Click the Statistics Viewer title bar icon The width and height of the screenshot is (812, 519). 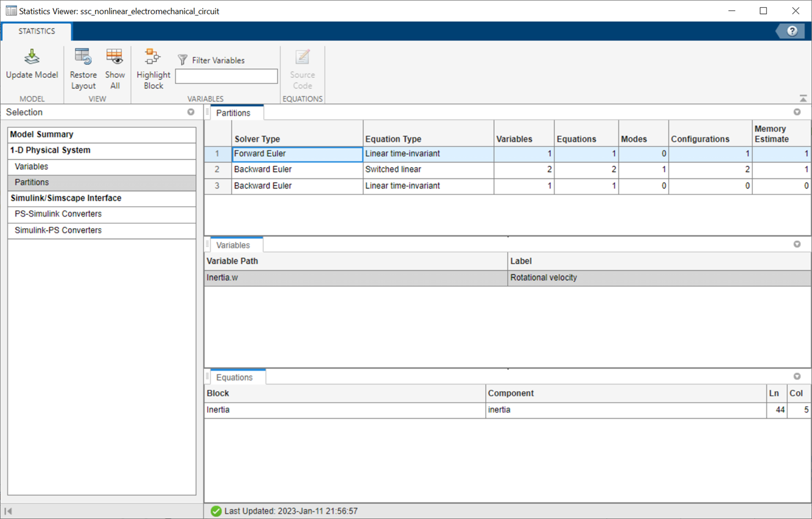click(11, 10)
